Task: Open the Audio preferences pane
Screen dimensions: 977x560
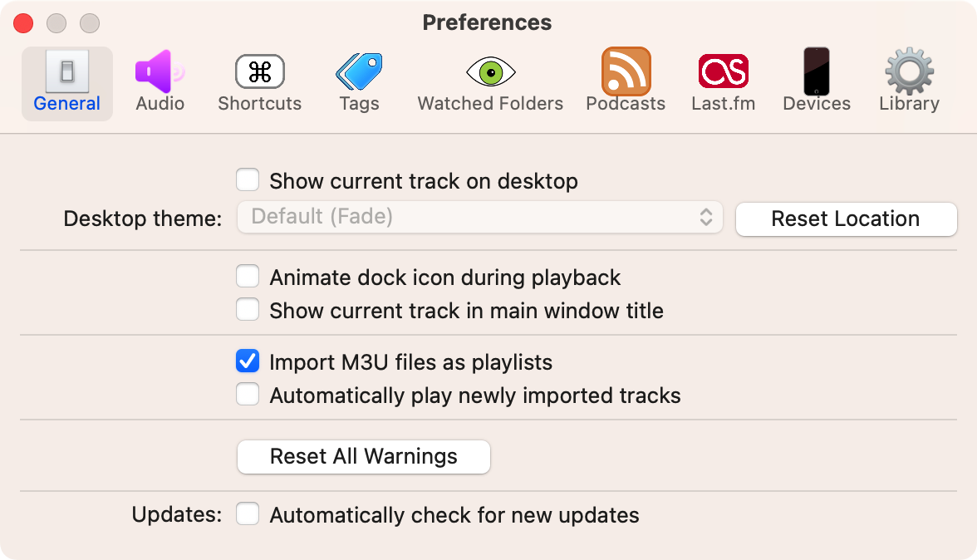Action: [x=160, y=83]
